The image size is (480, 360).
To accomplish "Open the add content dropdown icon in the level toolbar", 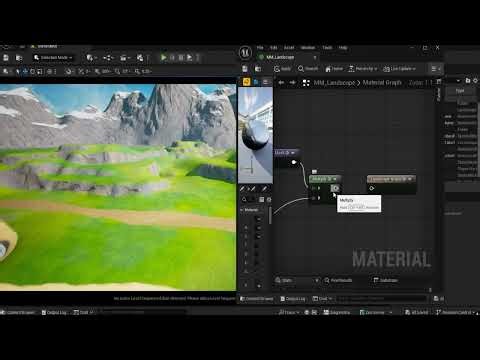I will coord(91,58).
